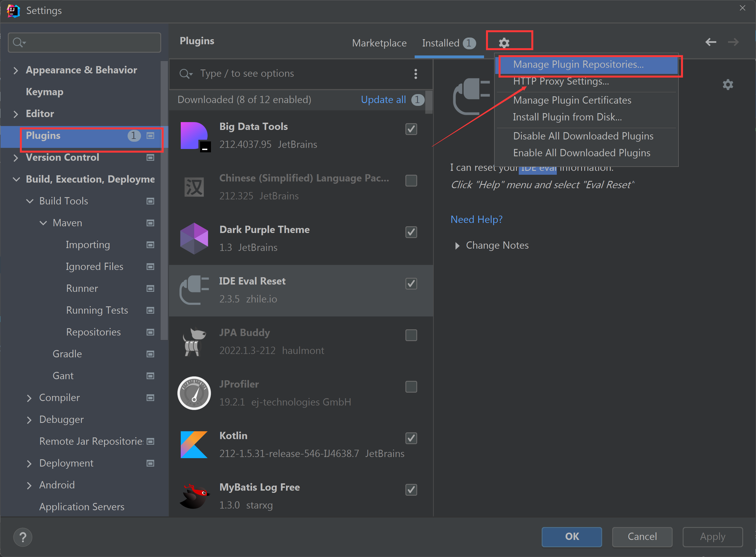Click the Apply button
756x557 pixels.
[x=713, y=537]
